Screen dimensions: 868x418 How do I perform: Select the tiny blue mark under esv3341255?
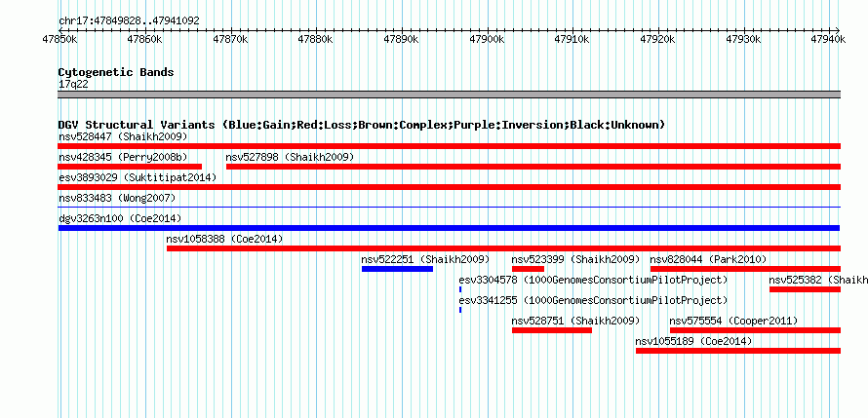(460, 310)
